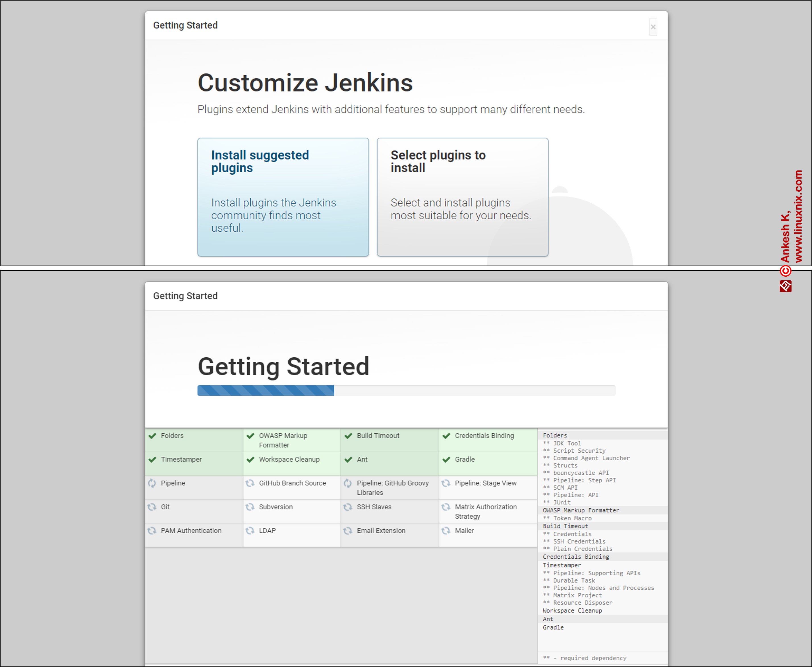Click the checkmark beside OWASP Markup Formatter
Screen dimensions: 812x667
coord(250,436)
